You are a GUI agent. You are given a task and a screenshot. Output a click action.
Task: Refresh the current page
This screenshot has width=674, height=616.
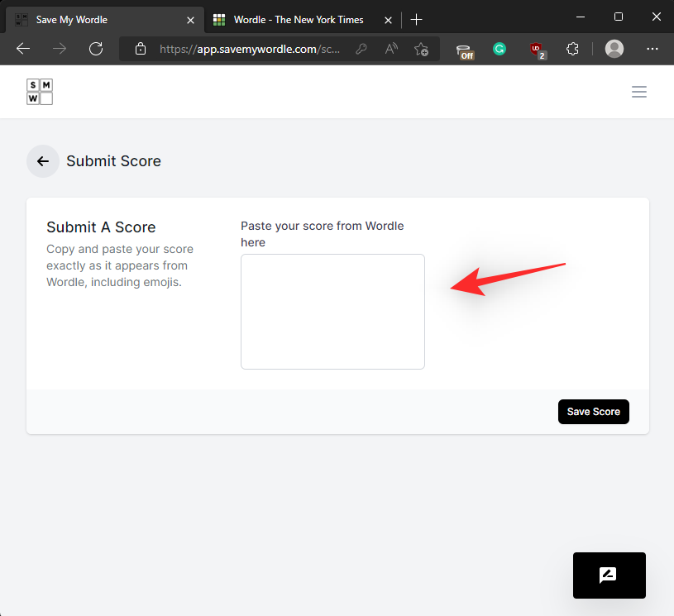tap(96, 49)
